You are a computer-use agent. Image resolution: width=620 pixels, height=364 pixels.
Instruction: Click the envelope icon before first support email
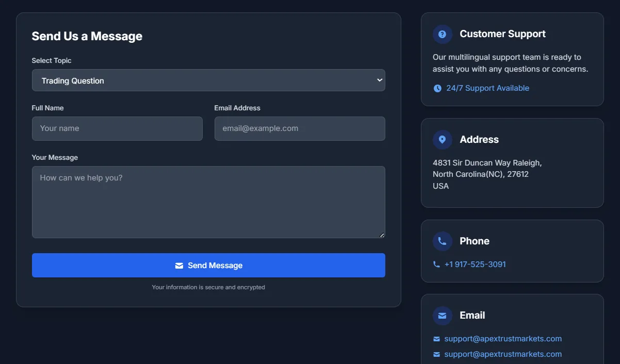tap(437, 339)
